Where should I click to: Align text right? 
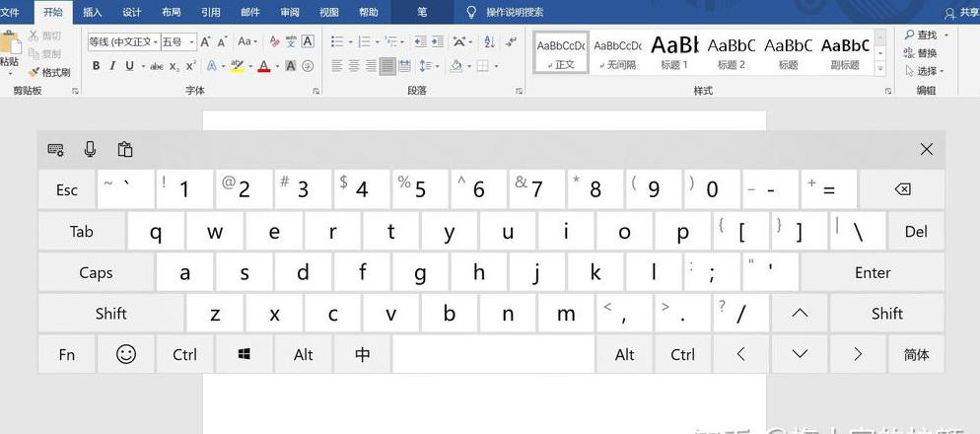(x=371, y=66)
